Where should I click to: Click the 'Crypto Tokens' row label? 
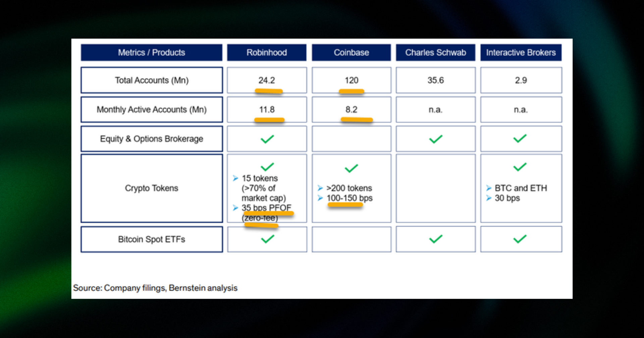click(x=152, y=188)
